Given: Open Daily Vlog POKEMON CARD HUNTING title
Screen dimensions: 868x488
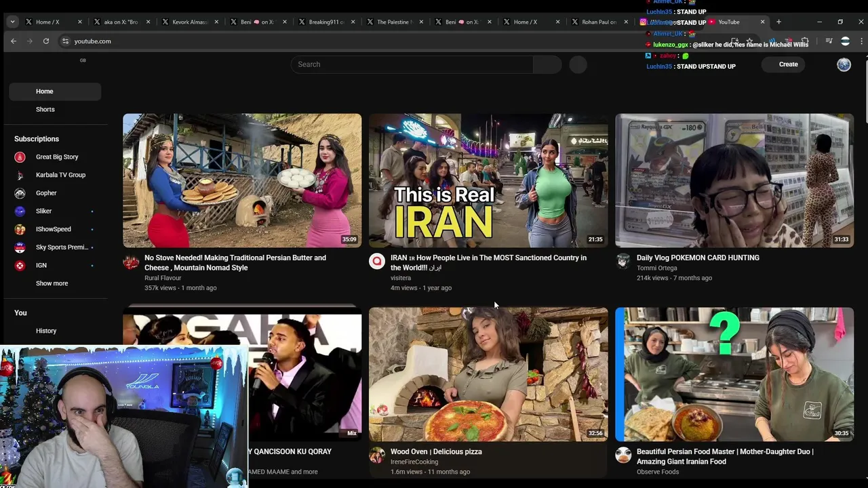Looking at the screenshot, I should click(x=698, y=258).
